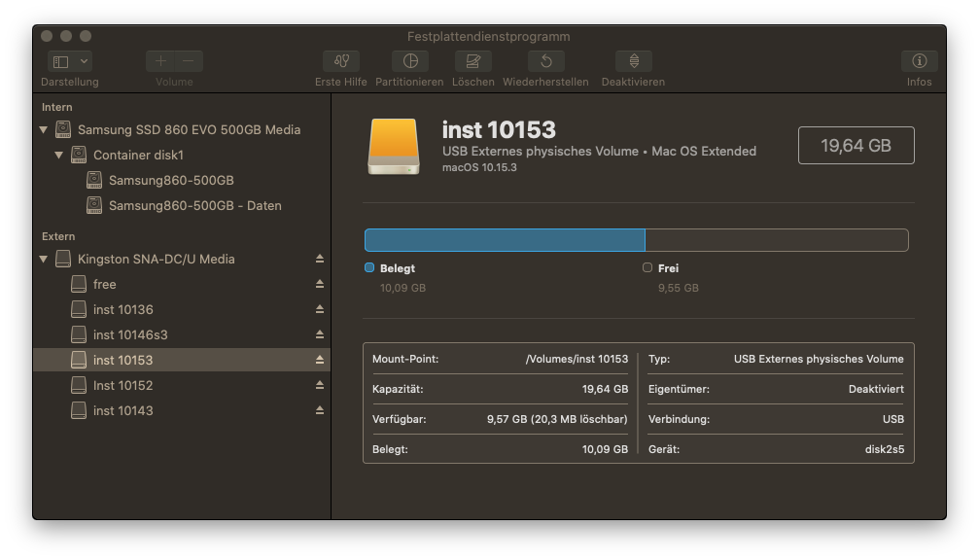This screenshot has width=979, height=560.
Task: Click the Kapazität value 19,64 GB
Action: click(605, 389)
